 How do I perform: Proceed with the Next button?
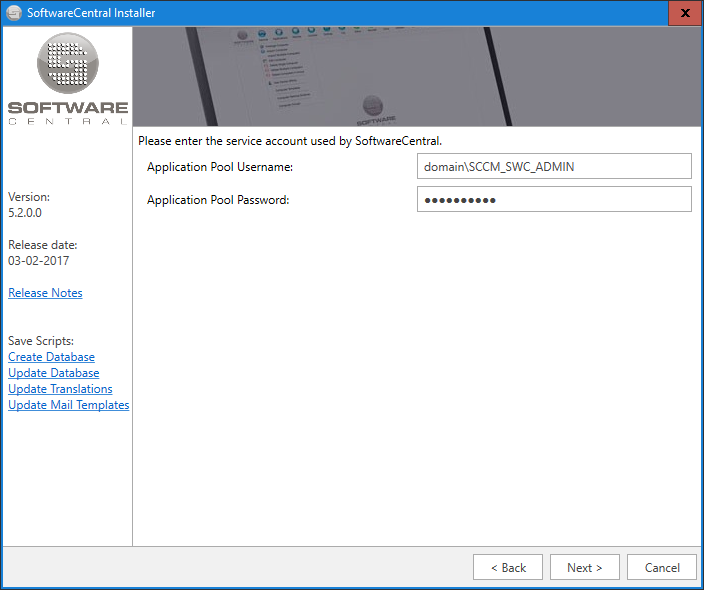[584, 567]
